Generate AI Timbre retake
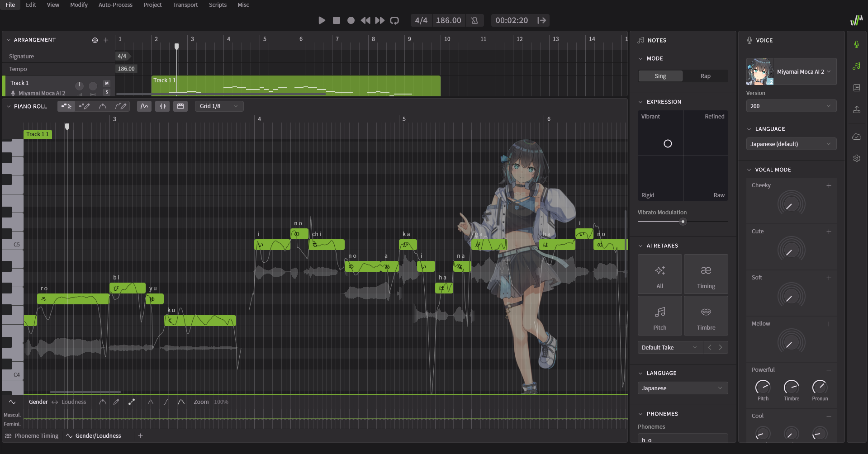 706,316
